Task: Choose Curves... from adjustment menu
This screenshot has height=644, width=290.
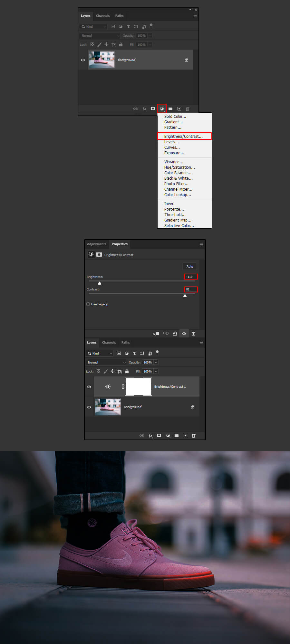Action: [x=185, y=147]
